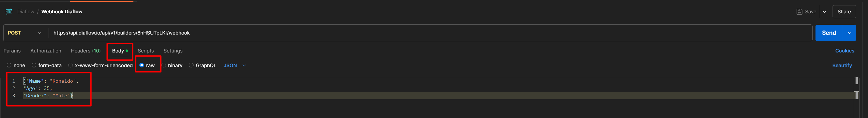The width and height of the screenshot is (868, 118).
Task: Switch to the Params tab
Action: 12,51
